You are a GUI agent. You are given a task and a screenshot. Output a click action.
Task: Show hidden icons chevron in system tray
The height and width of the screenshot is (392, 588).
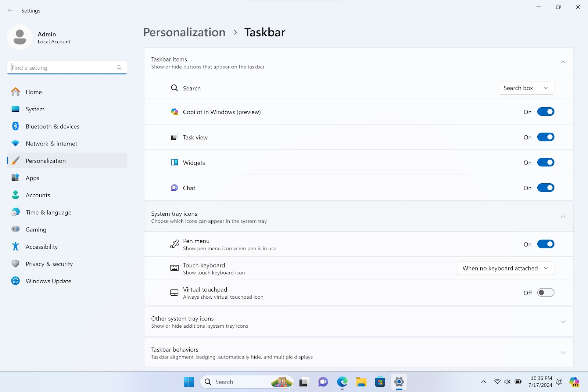pyautogui.click(x=484, y=382)
